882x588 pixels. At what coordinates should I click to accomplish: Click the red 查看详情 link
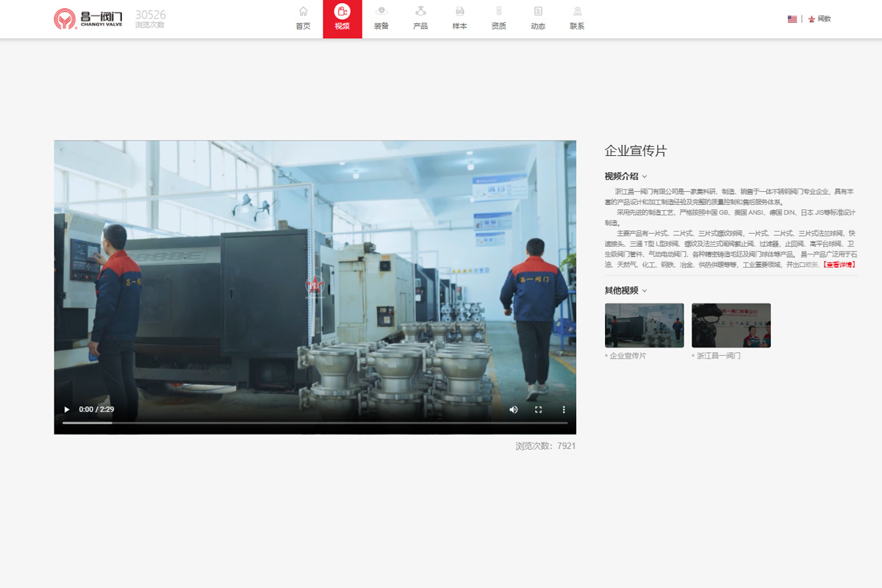pyautogui.click(x=839, y=265)
